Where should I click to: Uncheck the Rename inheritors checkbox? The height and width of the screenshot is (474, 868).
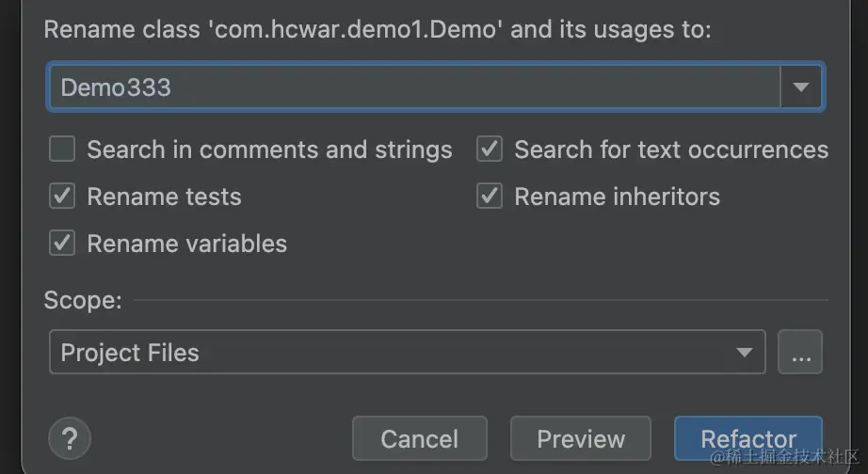[x=490, y=197]
